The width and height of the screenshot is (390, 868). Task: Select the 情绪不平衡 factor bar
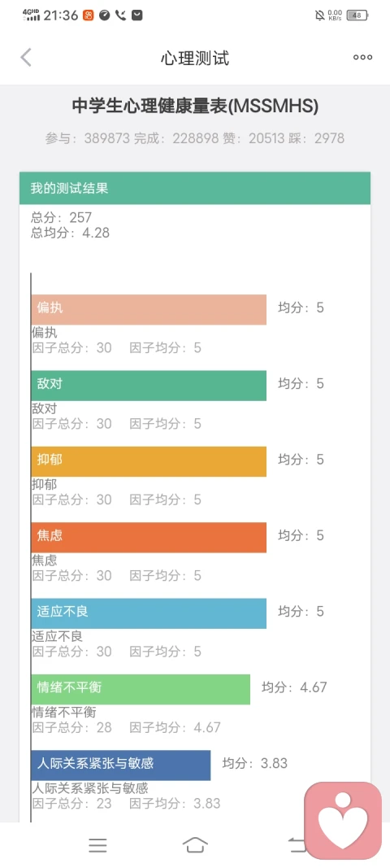tap(141, 689)
